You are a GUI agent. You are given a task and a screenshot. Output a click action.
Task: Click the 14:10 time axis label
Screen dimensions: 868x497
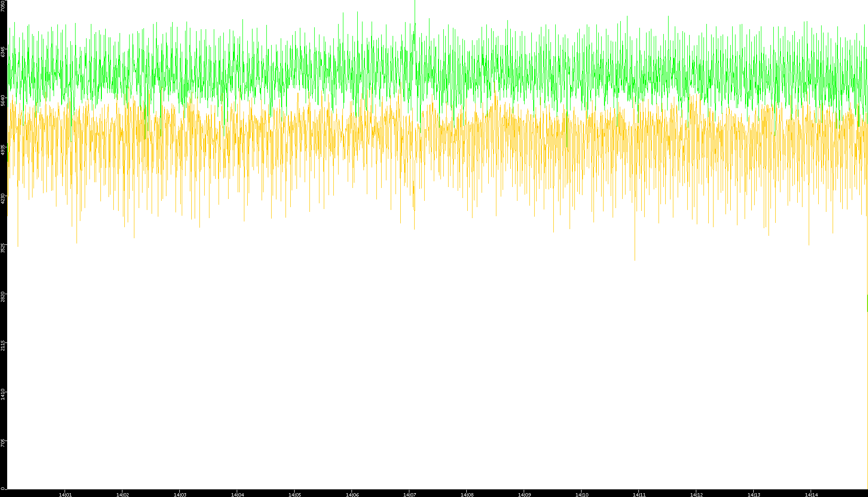582,495
